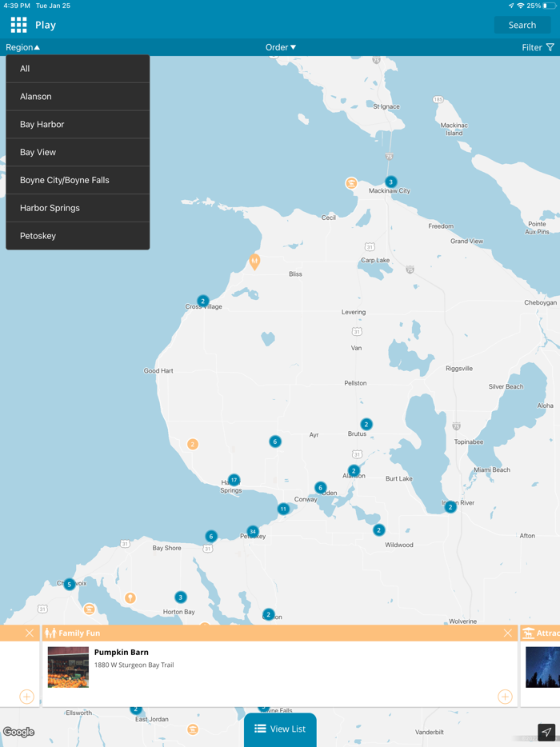Tap the cluster of 3 near Horton Bay
Screen dimensions: 560x747
180,597
